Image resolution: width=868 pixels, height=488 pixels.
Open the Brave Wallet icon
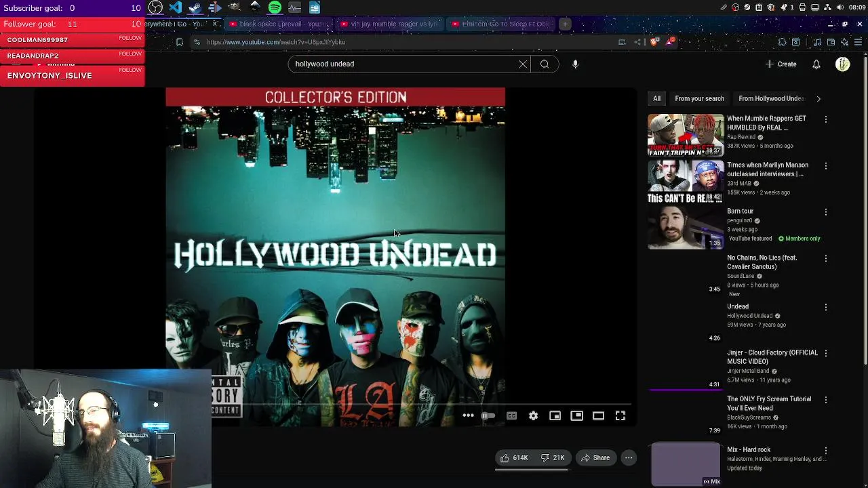pyautogui.click(x=831, y=42)
